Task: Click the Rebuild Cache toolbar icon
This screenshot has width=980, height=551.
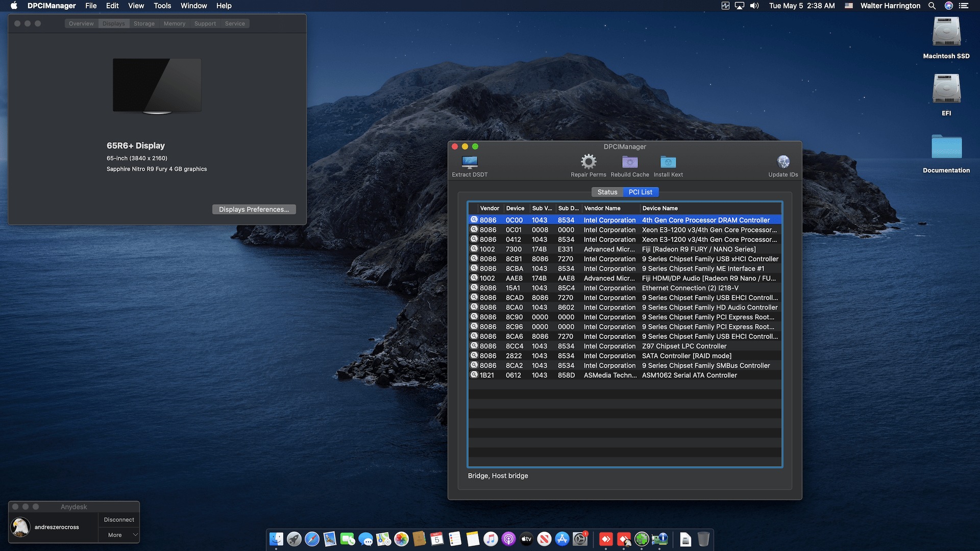Action: [x=630, y=162]
